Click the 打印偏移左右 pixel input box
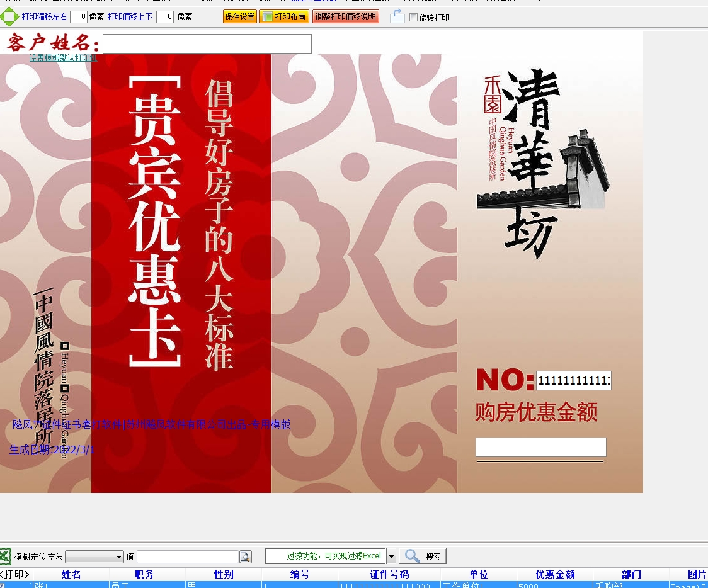The image size is (708, 588). tap(79, 17)
